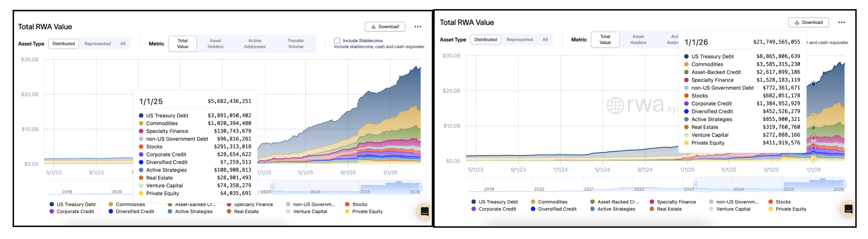Select the All asset type option
The height and width of the screenshot is (239, 868).
[x=123, y=43]
